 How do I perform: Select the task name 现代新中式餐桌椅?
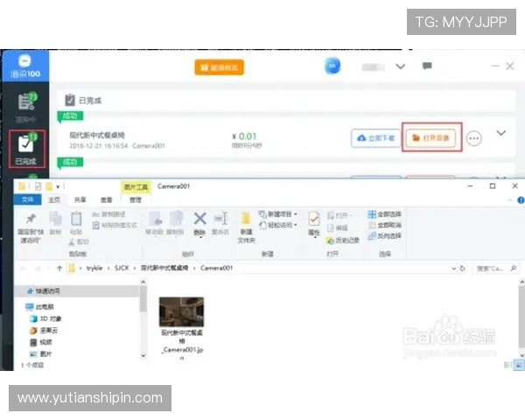coord(97,135)
